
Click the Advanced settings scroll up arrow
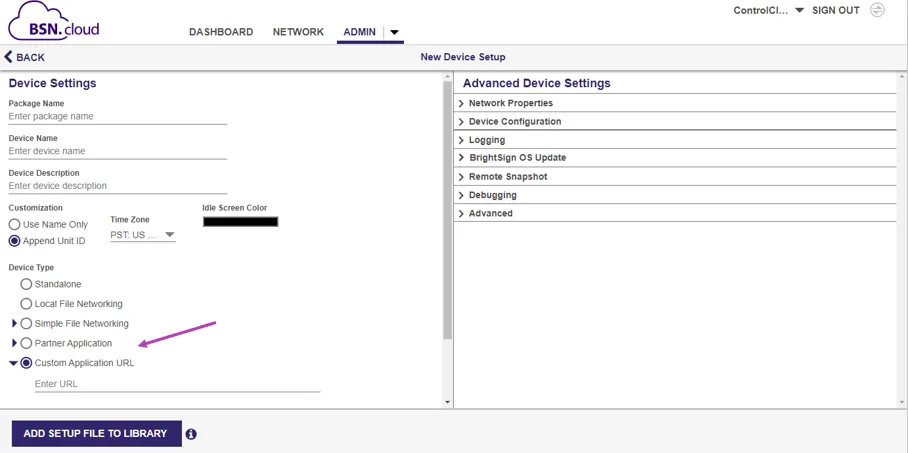pos(902,76)
